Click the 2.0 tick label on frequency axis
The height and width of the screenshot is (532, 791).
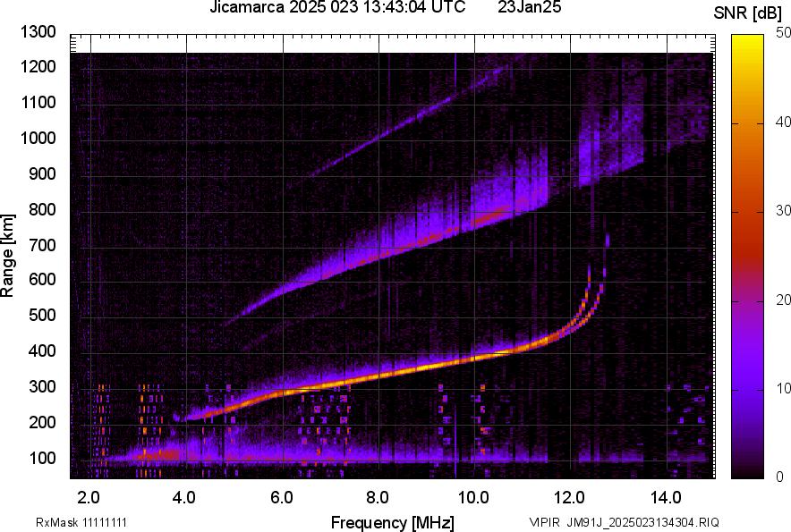tap(89, 497)
